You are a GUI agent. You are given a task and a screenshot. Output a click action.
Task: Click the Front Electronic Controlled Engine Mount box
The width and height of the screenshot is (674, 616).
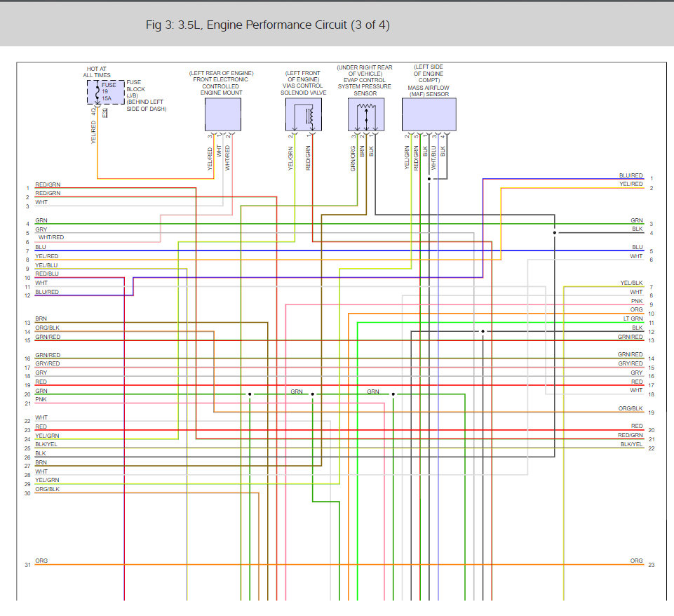(222, 114)
